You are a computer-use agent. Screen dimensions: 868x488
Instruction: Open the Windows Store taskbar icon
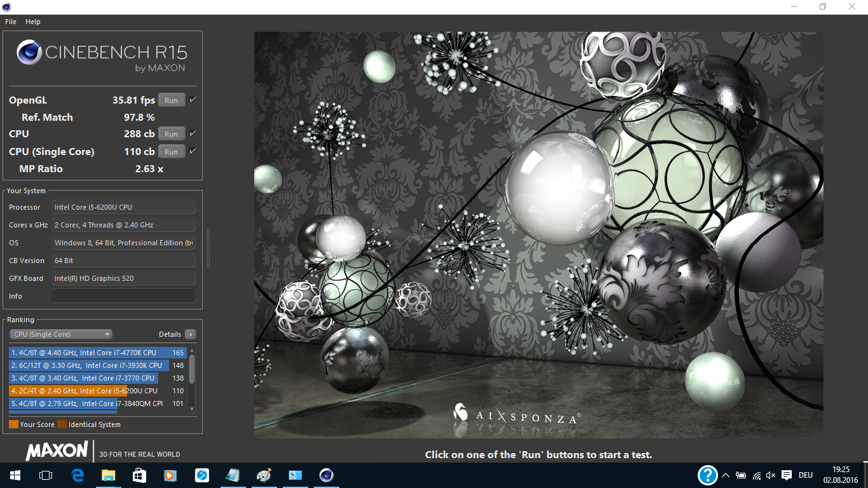(139, 475)
